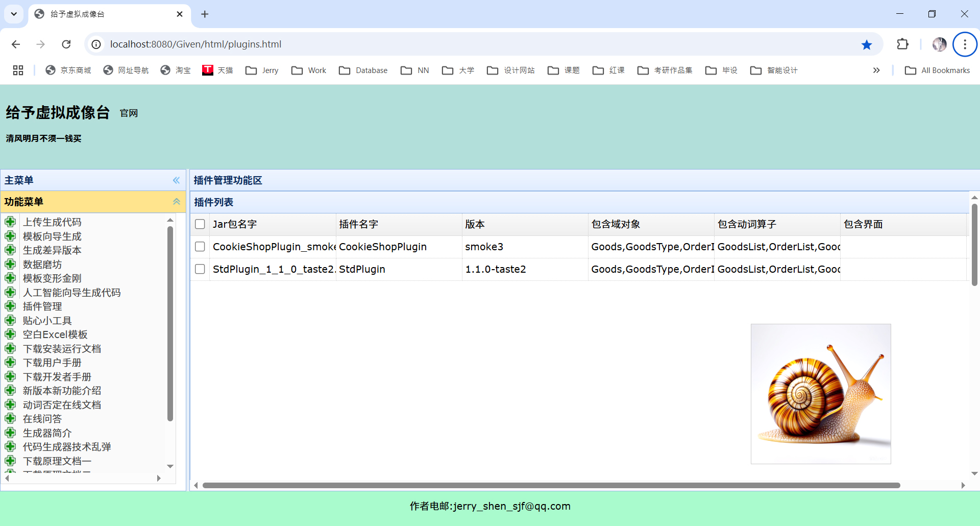Collapse the 主菜单 panel

tap(176, 180)
